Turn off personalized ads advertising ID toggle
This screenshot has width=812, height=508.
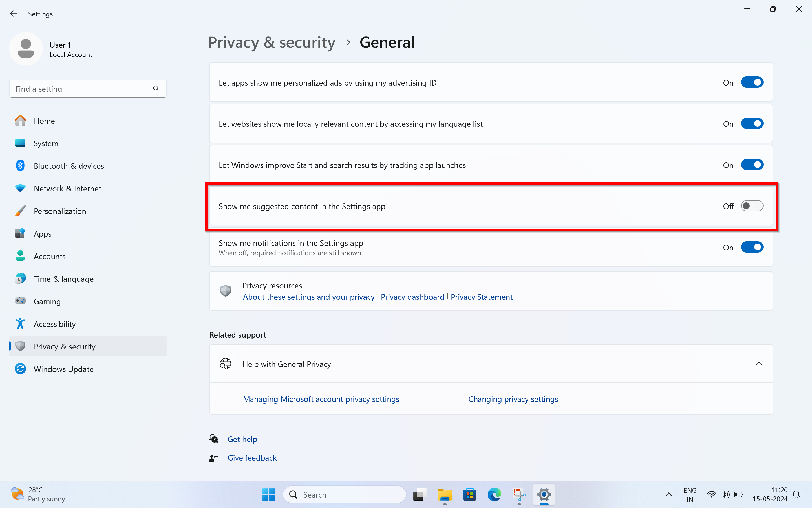(752, 82)
